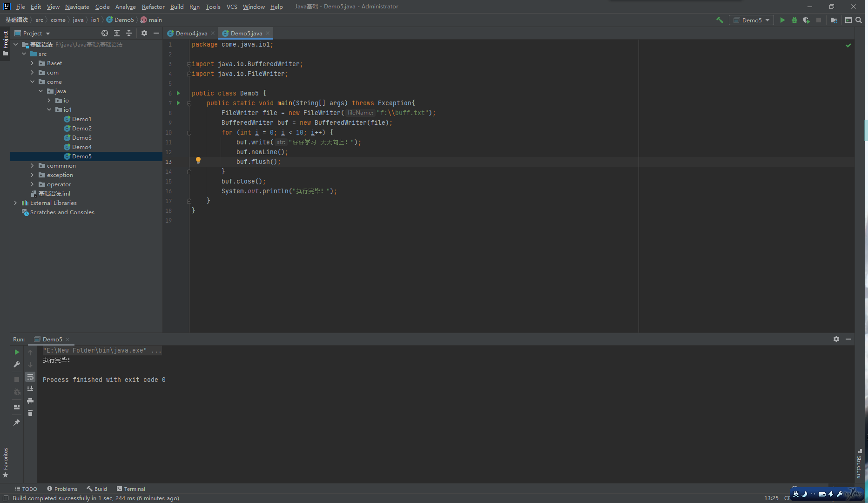This screenshot has width=868, height=503.
Task: Expand the Baset folder
Action: pyautogui.click(x=32, y=63)
